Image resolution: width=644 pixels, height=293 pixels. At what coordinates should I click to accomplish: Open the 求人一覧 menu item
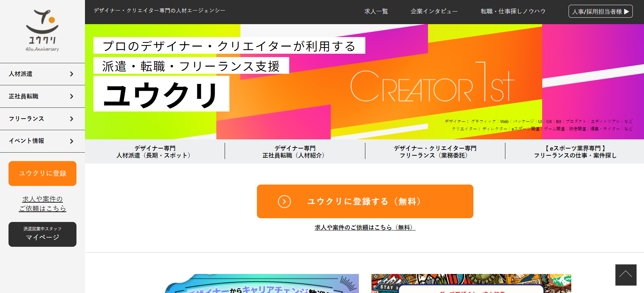[x=376, y=12]
